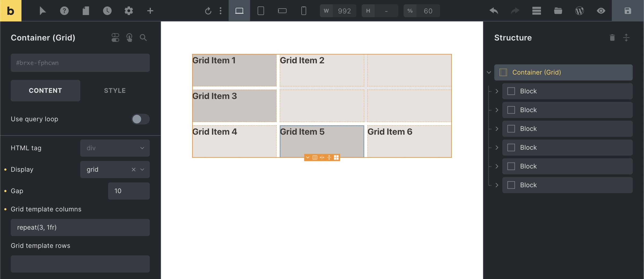The image size is (644, 279).
Task: Open the HTML tag dropdown
Action: pyautogui.click(x=115, y=148)
